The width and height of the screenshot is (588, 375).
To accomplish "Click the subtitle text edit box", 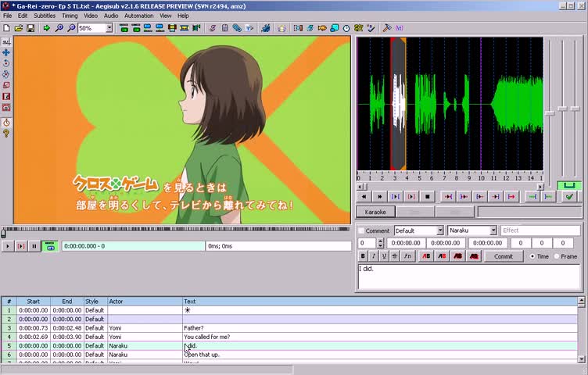I will pyautogui.click(x=468, y=277).
